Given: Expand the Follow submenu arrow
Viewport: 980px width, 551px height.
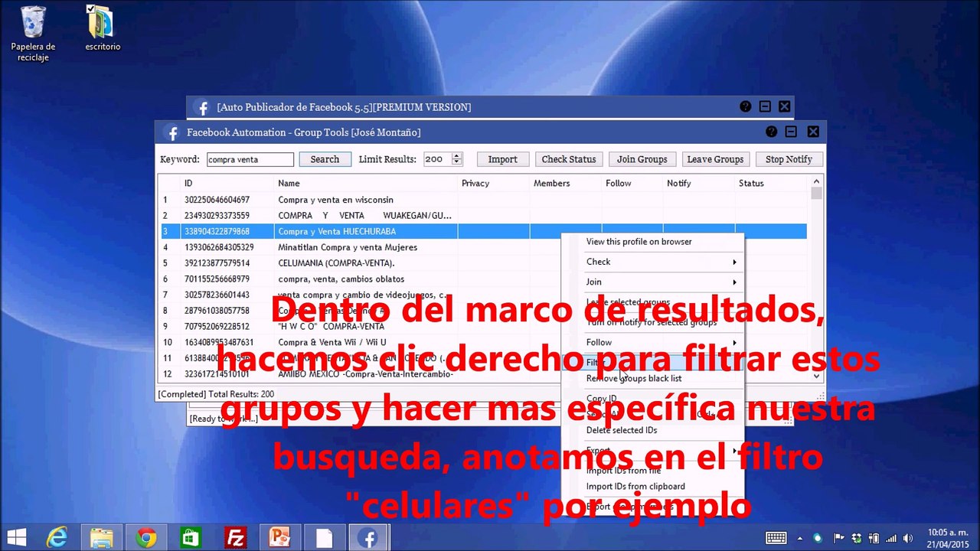Looking at the screenshot, I should click(x=734, y=343).
